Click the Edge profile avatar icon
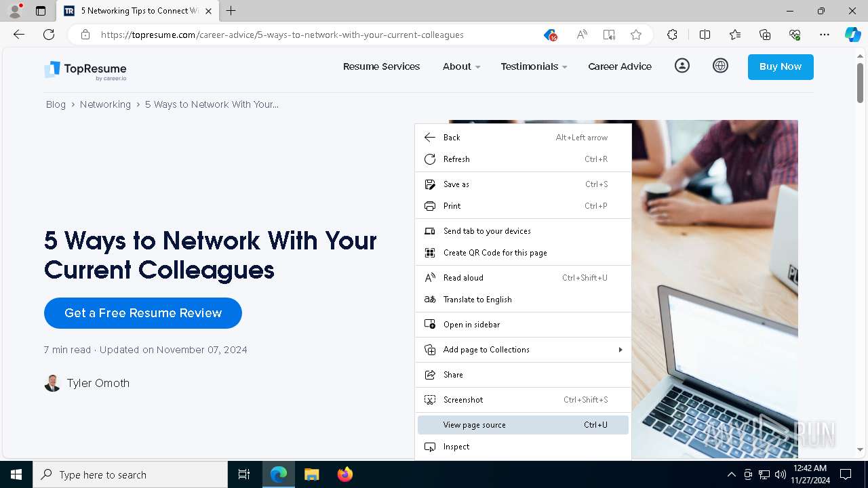 click(x=15, y=11)
